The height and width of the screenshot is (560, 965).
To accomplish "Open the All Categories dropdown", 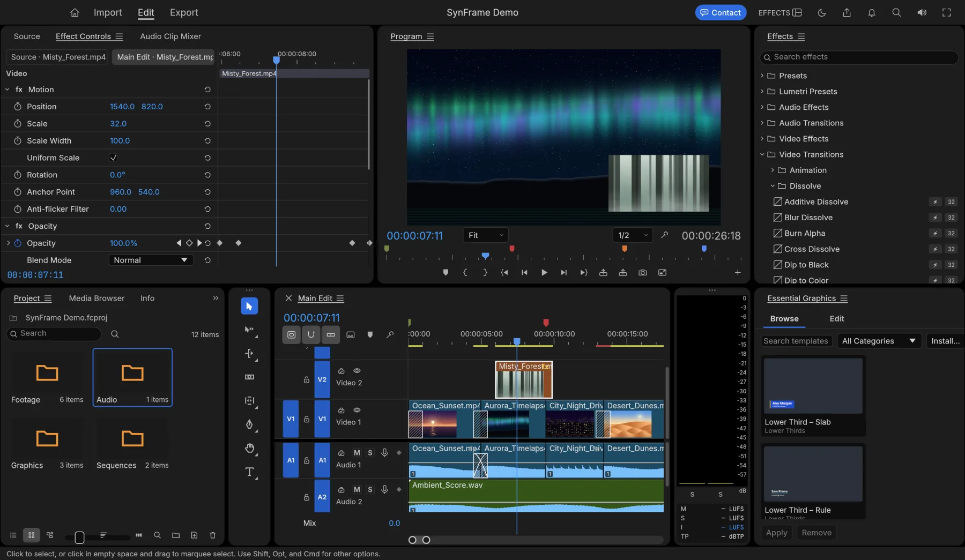I will click(879, 341).
